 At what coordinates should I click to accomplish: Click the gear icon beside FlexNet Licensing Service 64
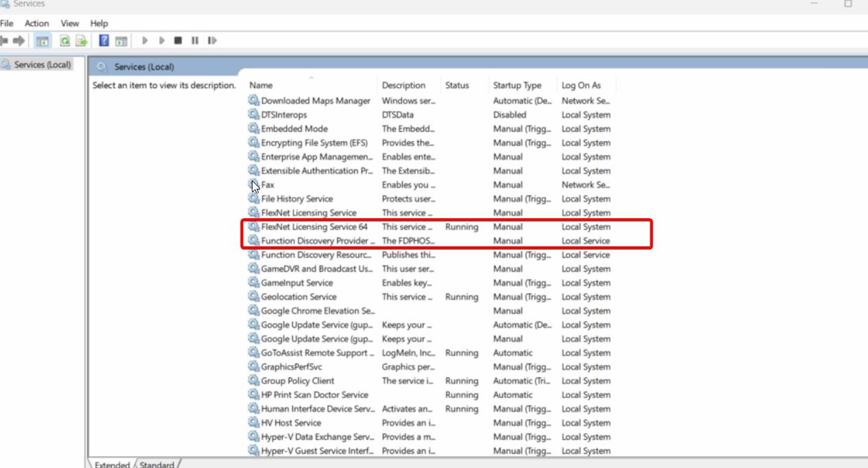coord(254,226)
